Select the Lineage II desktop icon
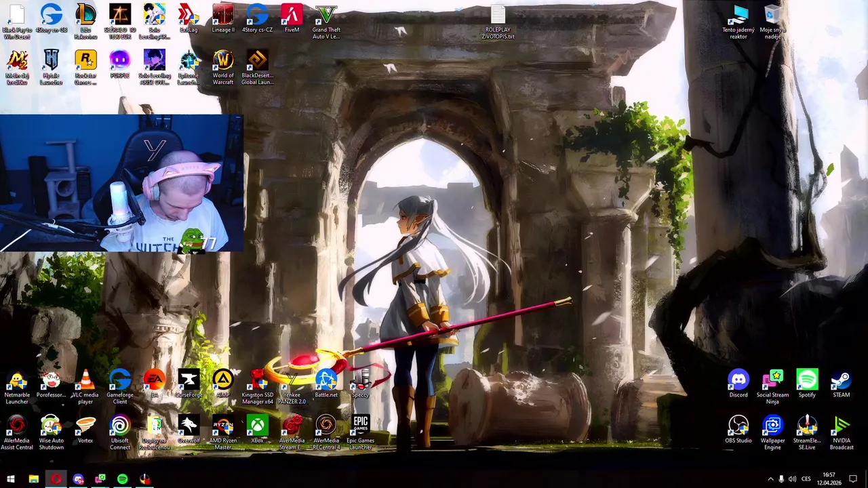The height and width of the screenshot is (488, 868). [223, 19]
